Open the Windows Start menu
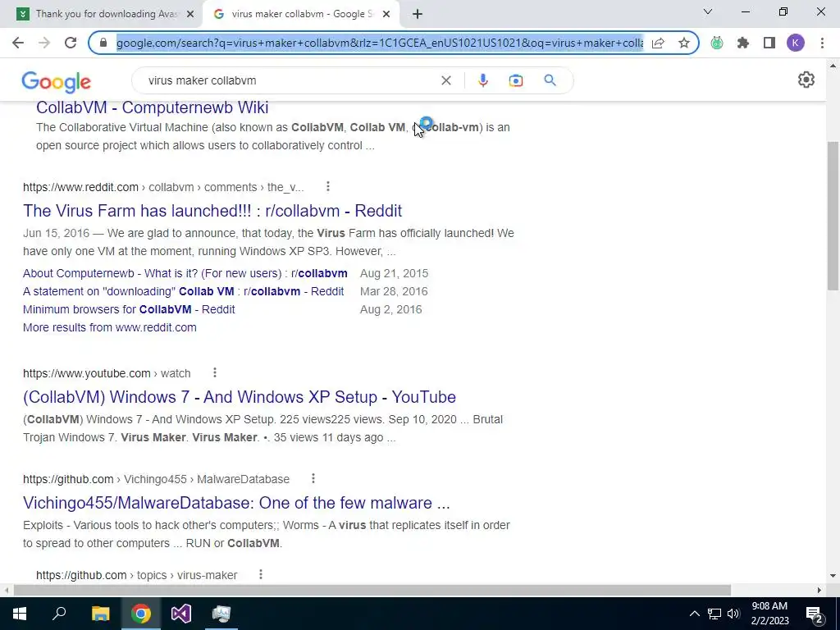840x630 pixels. click(x=20, y=614)
